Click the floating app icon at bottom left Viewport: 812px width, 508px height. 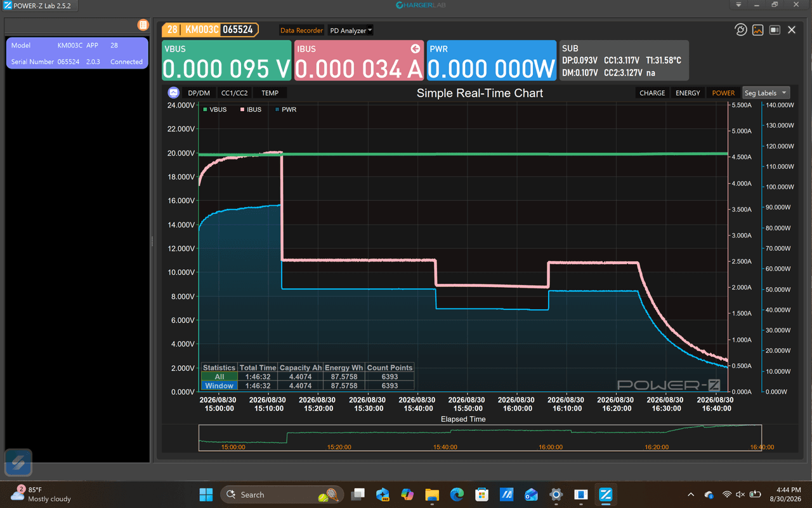coord(18,463)
